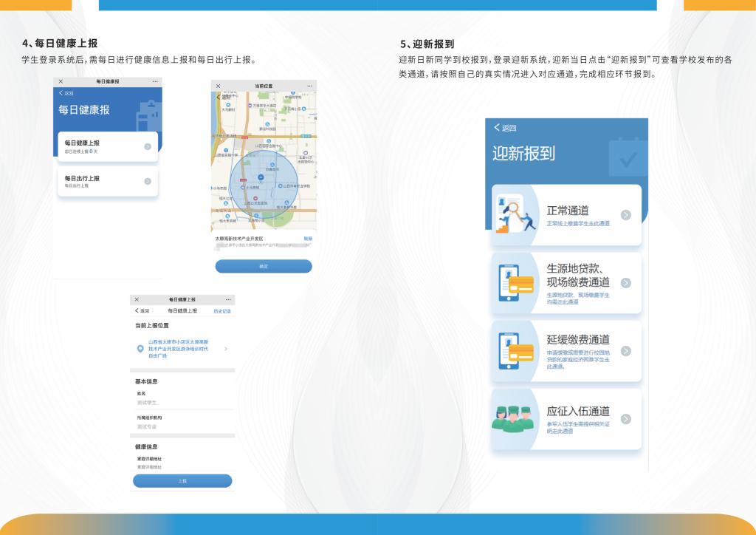Open the three-dot menu on 当前位置 screen

pyautogui.click(x=309, y=86)
